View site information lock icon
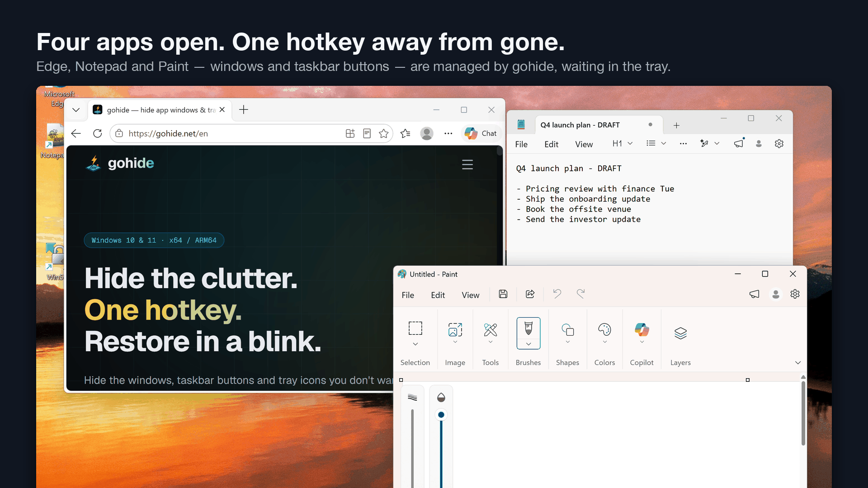868x488 pixels. (119, 133)
